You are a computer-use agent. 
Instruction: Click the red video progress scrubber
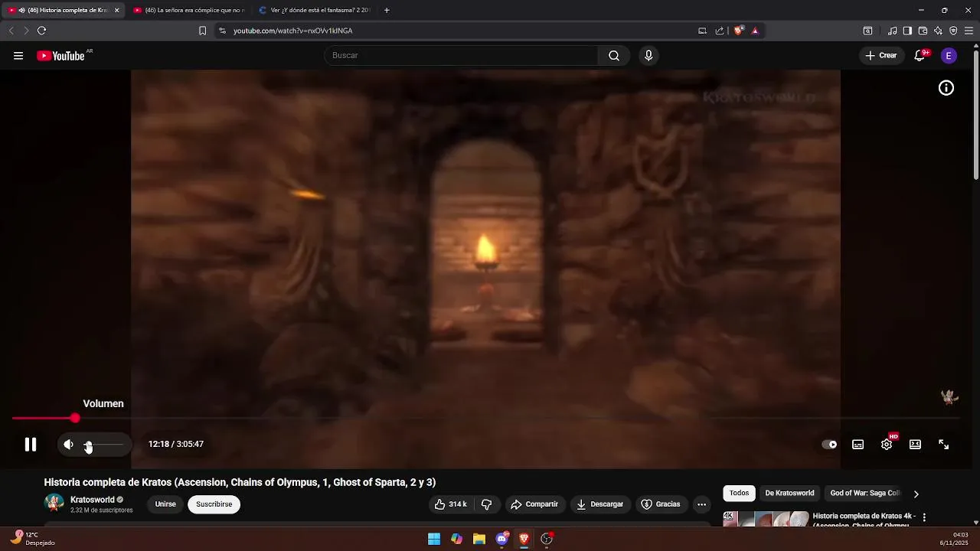click(74, 418)
